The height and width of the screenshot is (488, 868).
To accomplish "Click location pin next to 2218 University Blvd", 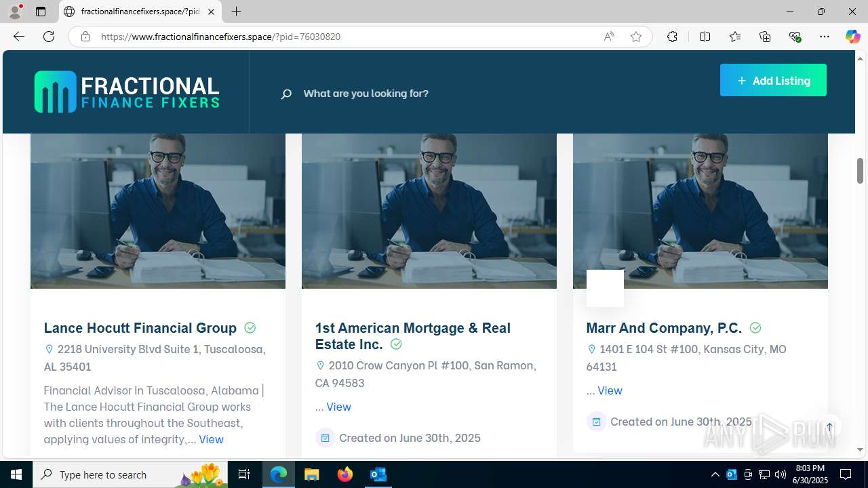I will [x=49, y=350].
